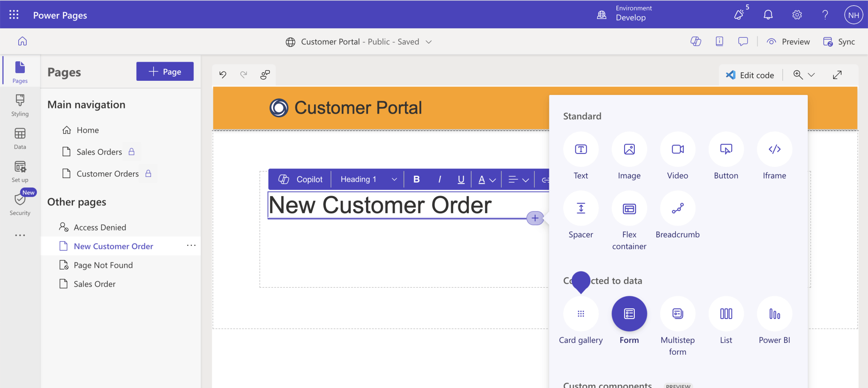Open the help question mark

[x=825, y=15]
